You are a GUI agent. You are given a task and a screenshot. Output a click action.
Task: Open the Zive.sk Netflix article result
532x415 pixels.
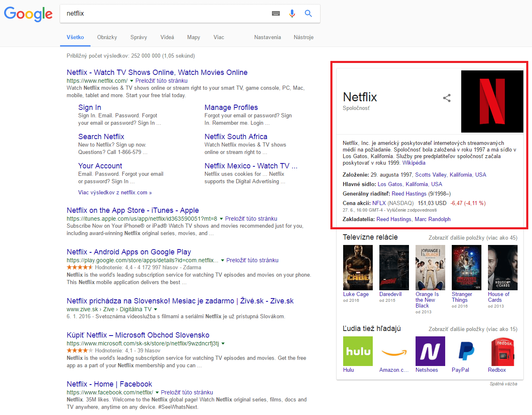(180, 301)
